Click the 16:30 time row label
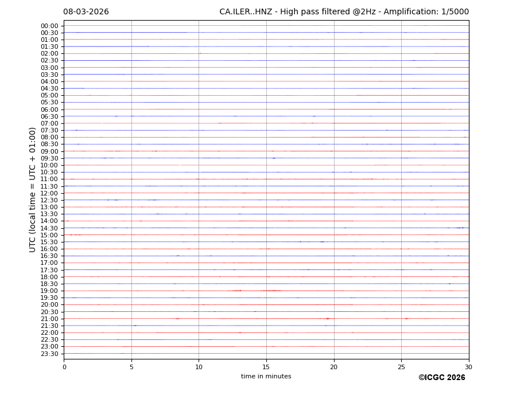Screen dimensions: 532x399 (x=49, y=256)
